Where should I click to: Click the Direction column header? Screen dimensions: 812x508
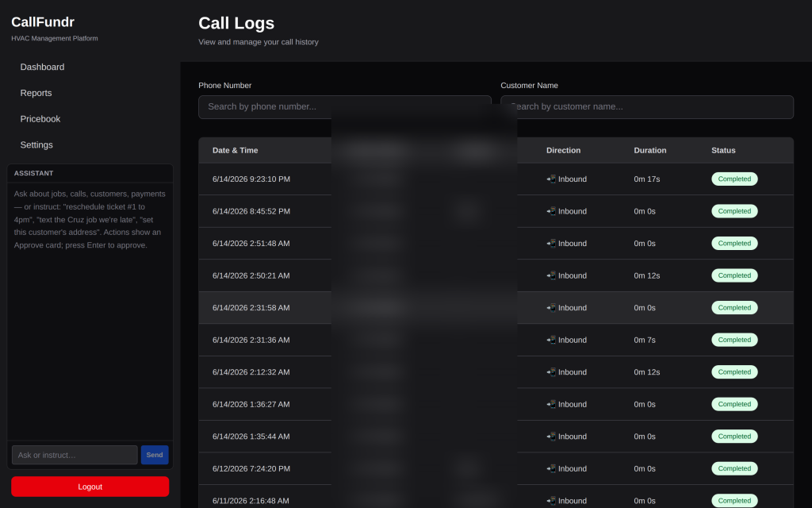[x=564, y=150]
